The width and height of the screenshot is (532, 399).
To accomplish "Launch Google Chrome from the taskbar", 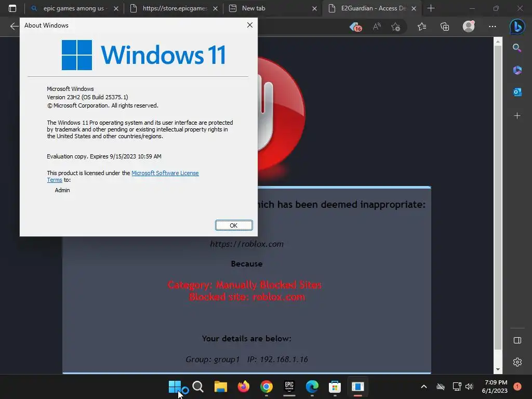I will point(267,387).
